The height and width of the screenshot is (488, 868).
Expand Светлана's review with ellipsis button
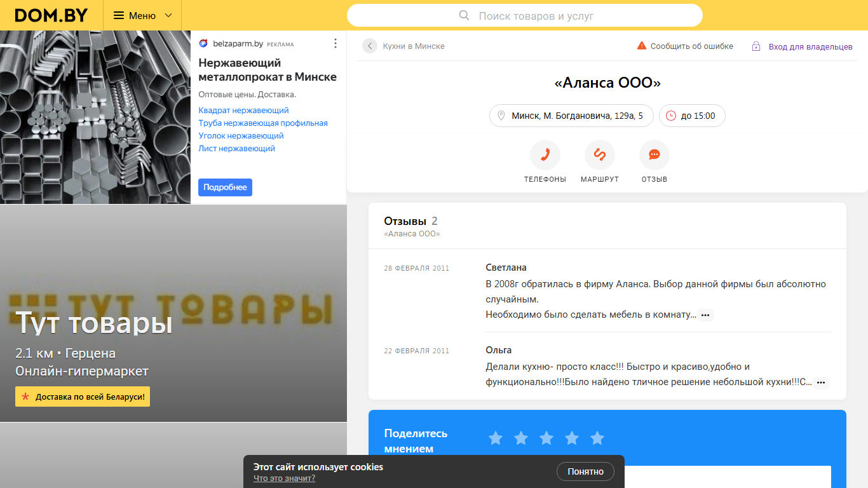(705, 315)
